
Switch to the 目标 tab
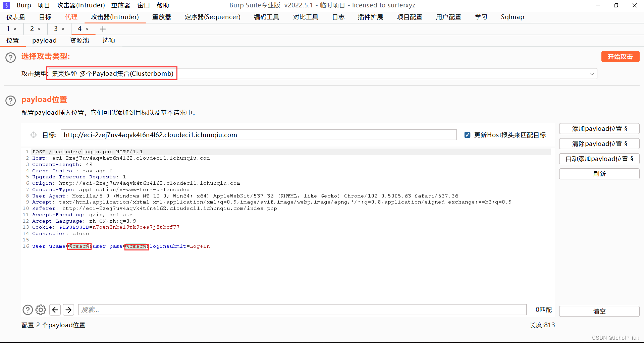(45, 17)
